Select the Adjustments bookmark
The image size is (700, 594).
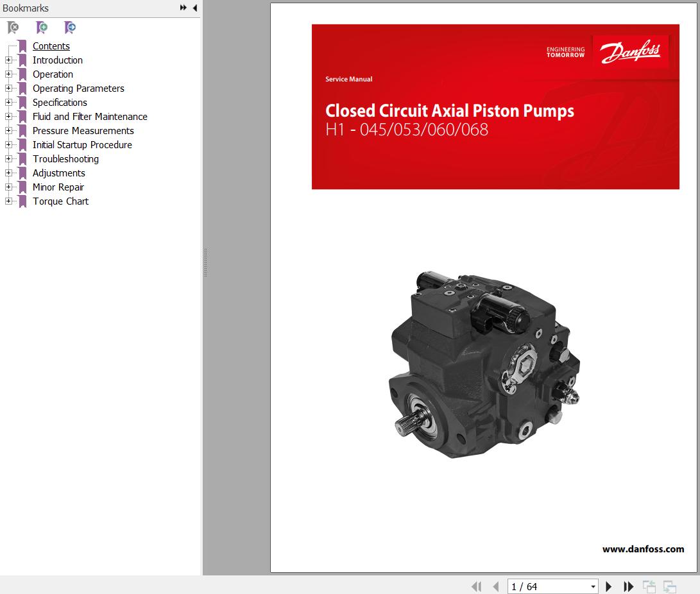coord(58,173)
